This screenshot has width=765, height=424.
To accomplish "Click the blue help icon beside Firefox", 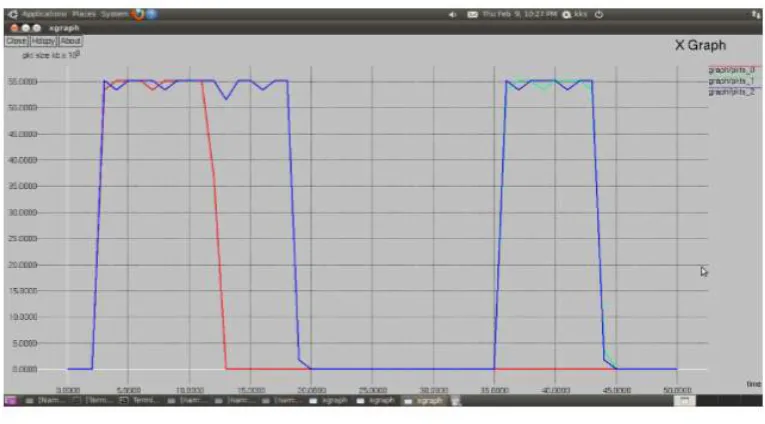I will coord(152,14).
